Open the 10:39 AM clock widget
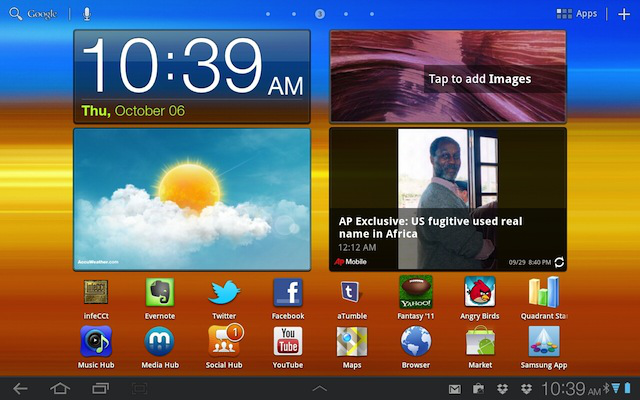The height and width of the screenshot is (400, 640). tap(192, 76)
